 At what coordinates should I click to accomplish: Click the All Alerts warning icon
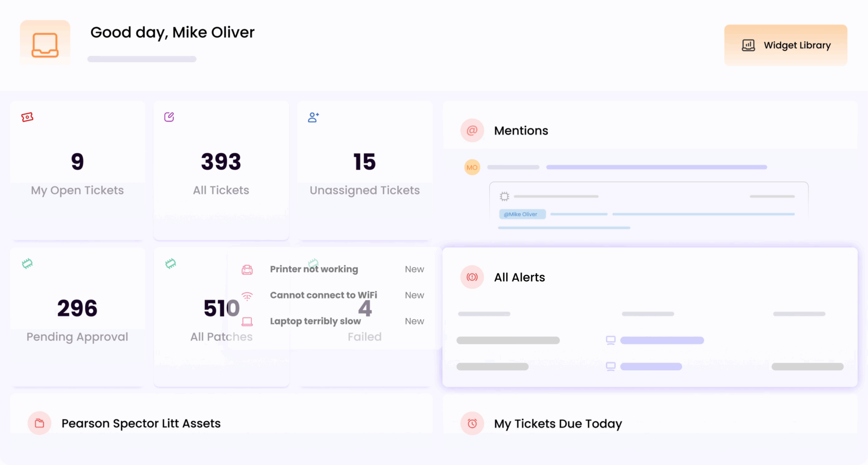point(472,277)
